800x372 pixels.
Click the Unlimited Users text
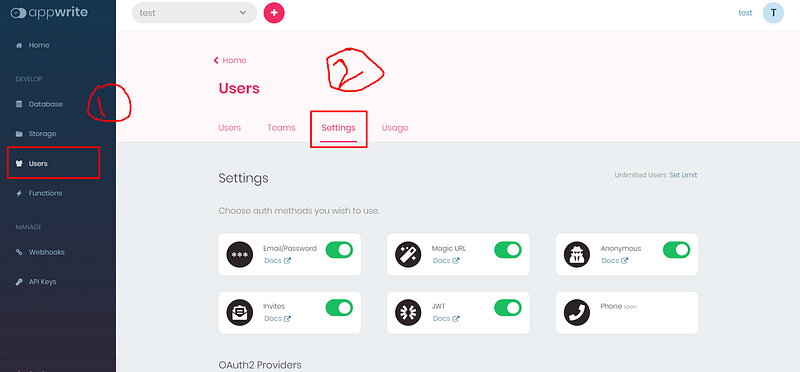pyautogui.click(x=640, y=175)
